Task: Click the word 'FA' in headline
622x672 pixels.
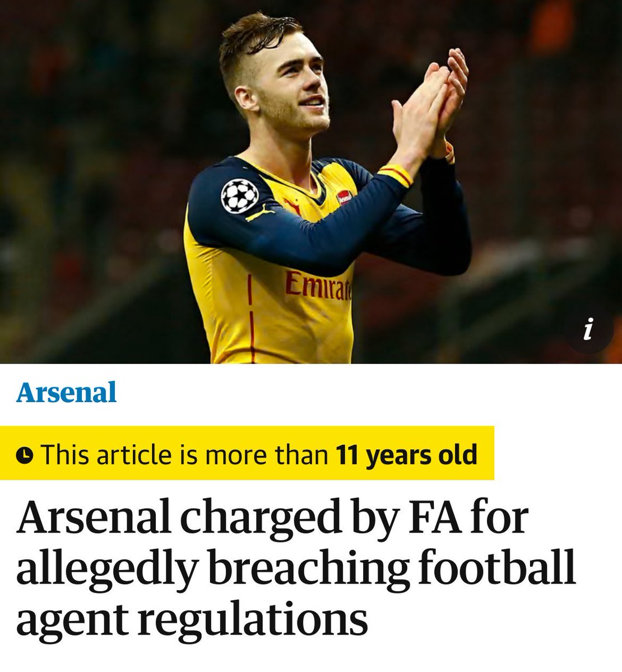Action: 431,518
